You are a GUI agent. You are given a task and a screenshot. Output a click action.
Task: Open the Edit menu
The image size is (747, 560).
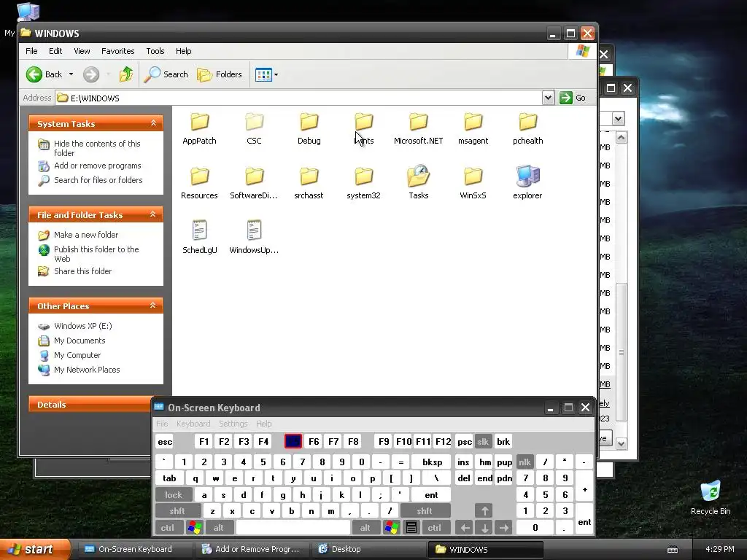[55, 51]
